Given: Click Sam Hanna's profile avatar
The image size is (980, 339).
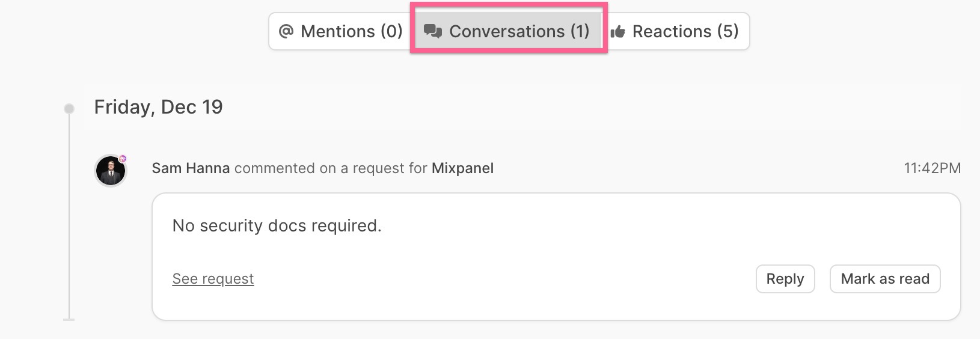Looking at the screenshot, I should (x=111, y=171).
